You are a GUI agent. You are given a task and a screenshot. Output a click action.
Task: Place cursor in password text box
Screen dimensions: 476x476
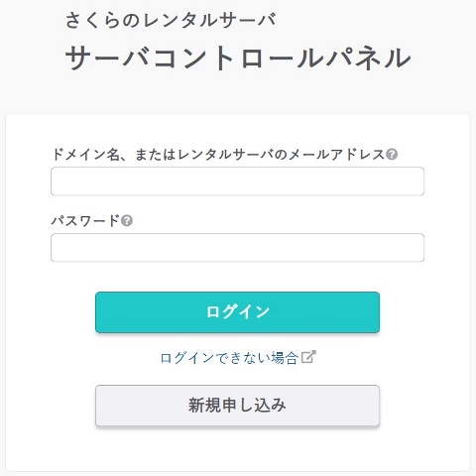[x=237, y=248]
